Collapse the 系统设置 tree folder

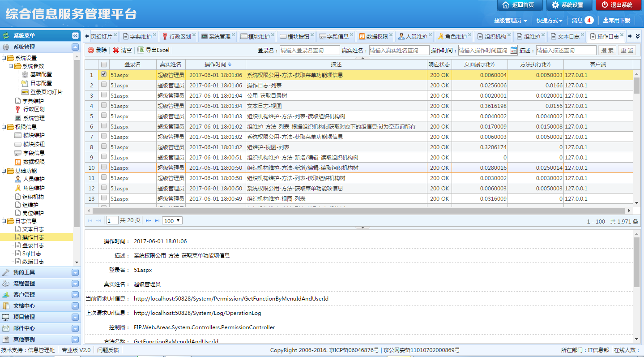coord(4,58)
